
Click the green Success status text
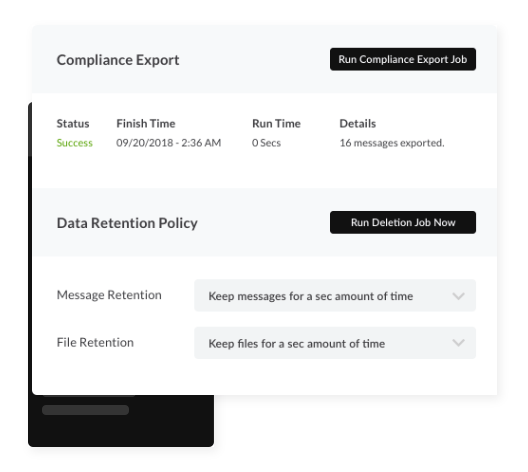(x=74, y=143)
